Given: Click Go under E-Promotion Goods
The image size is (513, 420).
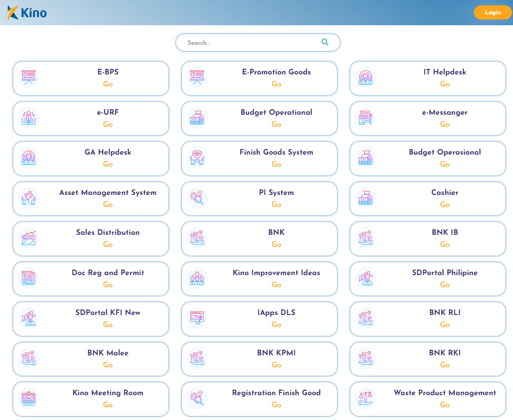Looking at the screenshot, I should click(277, 84).
